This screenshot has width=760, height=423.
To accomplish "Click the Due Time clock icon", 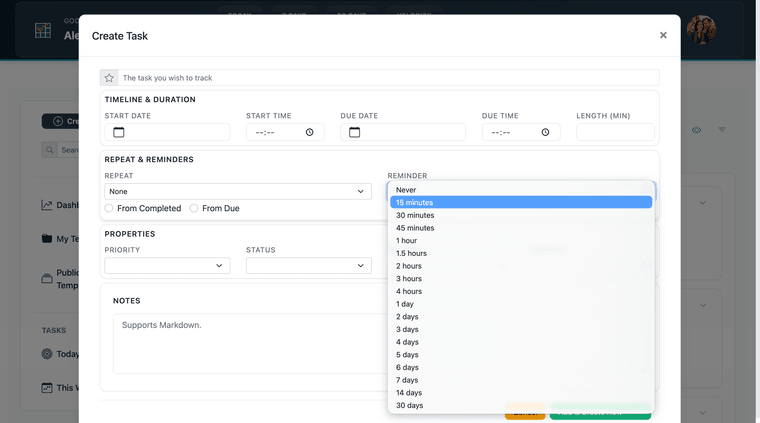I will pyautogui.click(x=545, y=132).
